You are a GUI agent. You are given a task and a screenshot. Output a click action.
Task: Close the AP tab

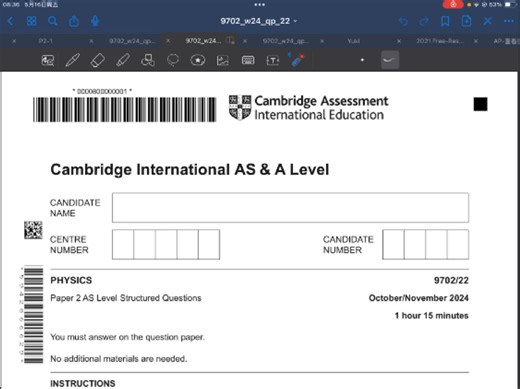tap(476, 41)
